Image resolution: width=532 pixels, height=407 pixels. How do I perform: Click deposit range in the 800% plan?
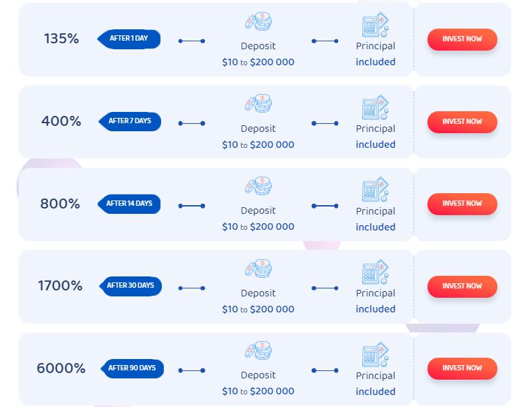point(258,226)
